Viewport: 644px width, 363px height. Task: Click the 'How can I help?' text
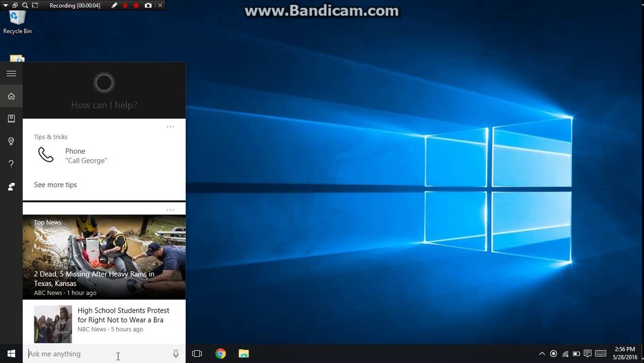tap(104, 105)
